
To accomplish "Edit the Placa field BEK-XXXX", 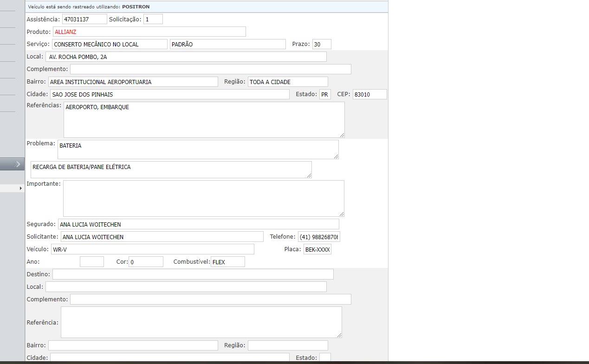I will pos(317,249).
